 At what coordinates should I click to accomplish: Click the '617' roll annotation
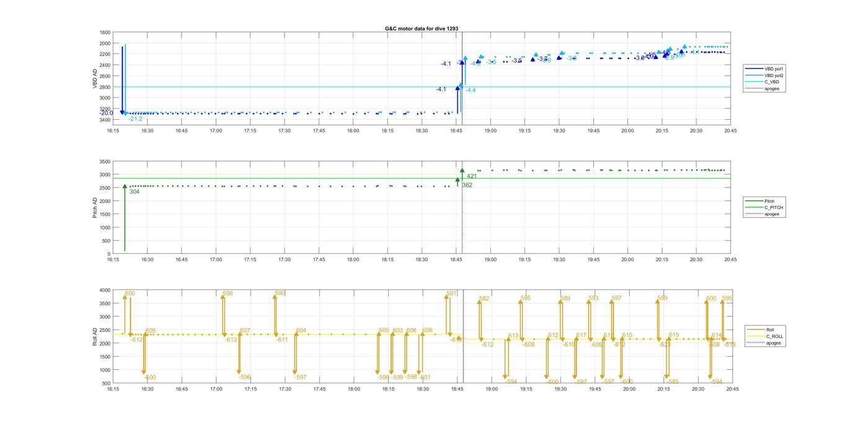pos(582,336)
